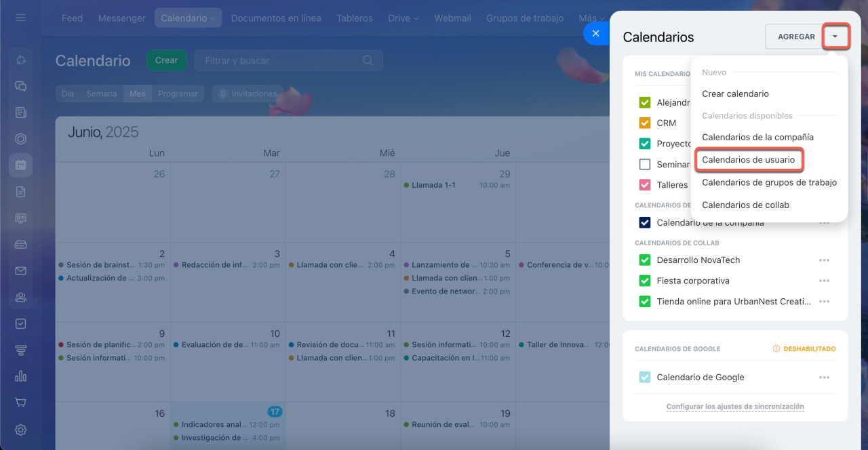Open the calendar icon in the sidebar
The width and height of the screenshot is (868, 450).
[x=20, y=165]
